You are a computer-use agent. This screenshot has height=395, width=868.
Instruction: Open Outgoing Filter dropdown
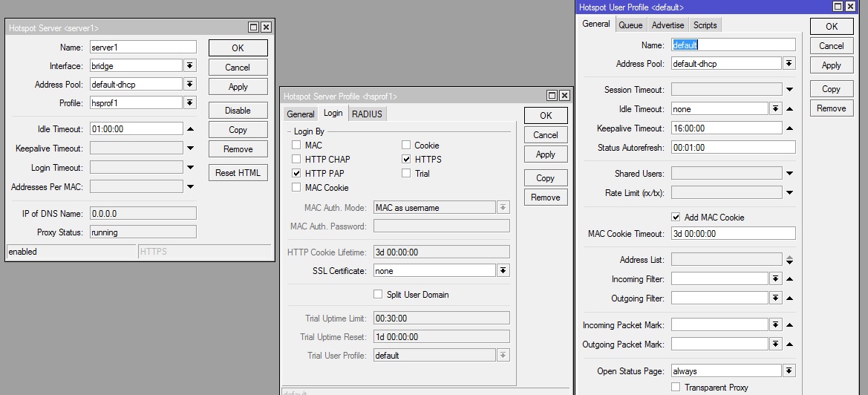[x=775, y=298]
